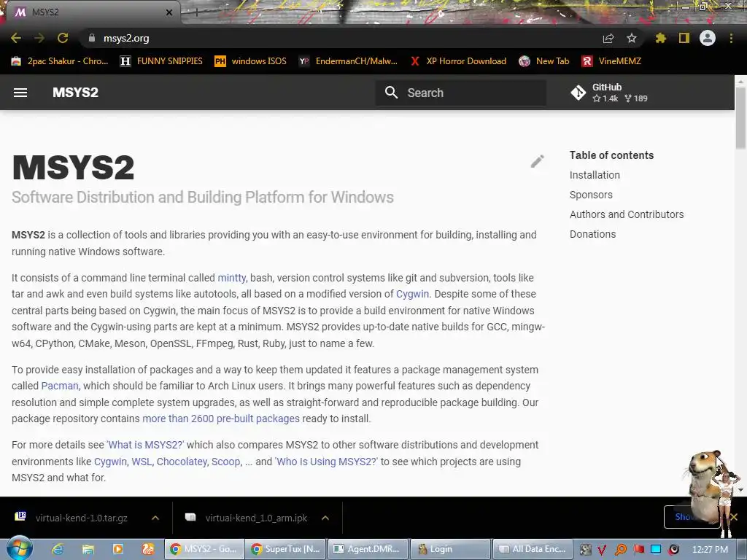This screenshot has height=560, width=747.
Task: Edit this page using the pencil icon
Action: 538,161
